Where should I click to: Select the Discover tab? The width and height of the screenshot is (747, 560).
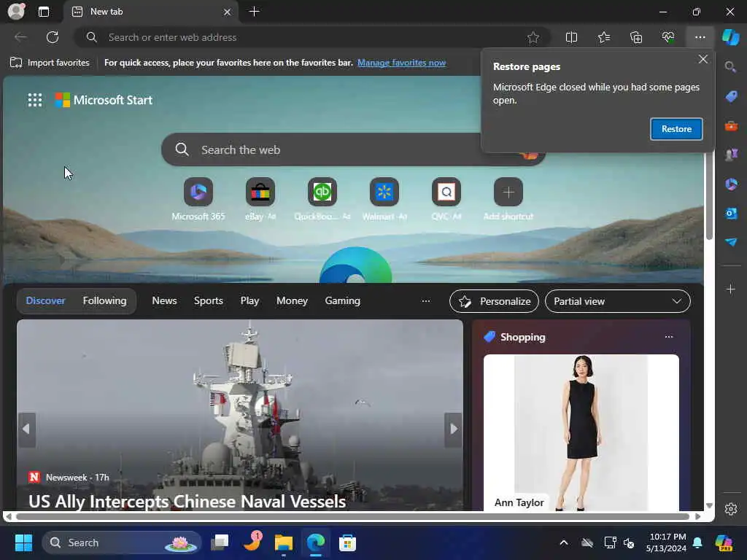(45, 301)
